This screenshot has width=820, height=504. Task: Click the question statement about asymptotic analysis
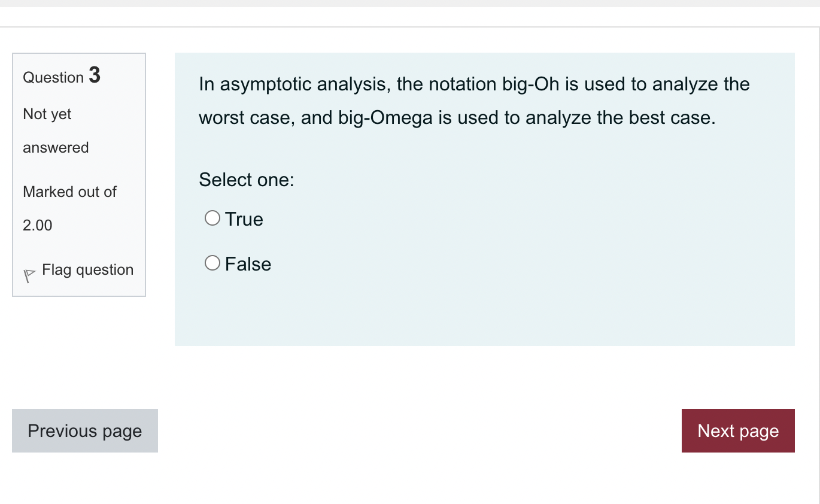[473, 101]
